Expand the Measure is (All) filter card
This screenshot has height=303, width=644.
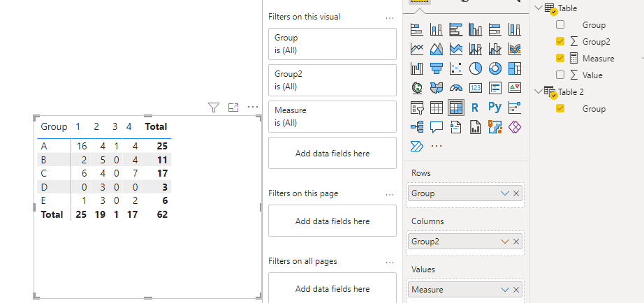[x=332, y=116]
